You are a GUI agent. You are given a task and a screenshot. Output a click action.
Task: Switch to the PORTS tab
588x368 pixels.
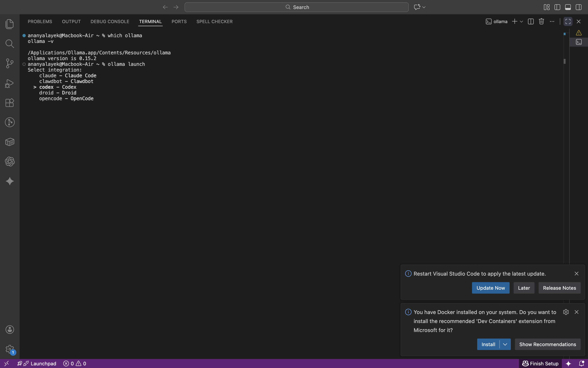tap(179, 21)
